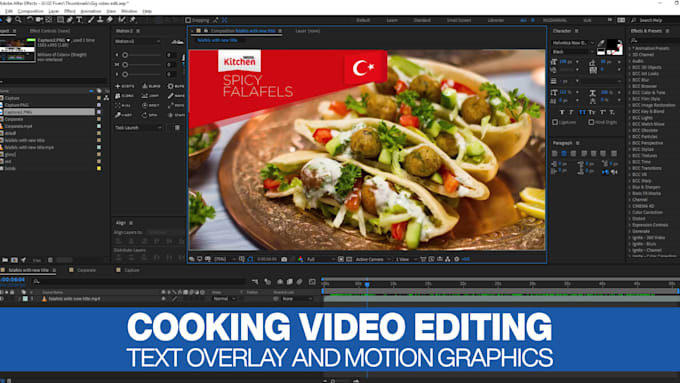Open the Composition menu
Viewport: 680px width, 383px height.
[30, 11]
